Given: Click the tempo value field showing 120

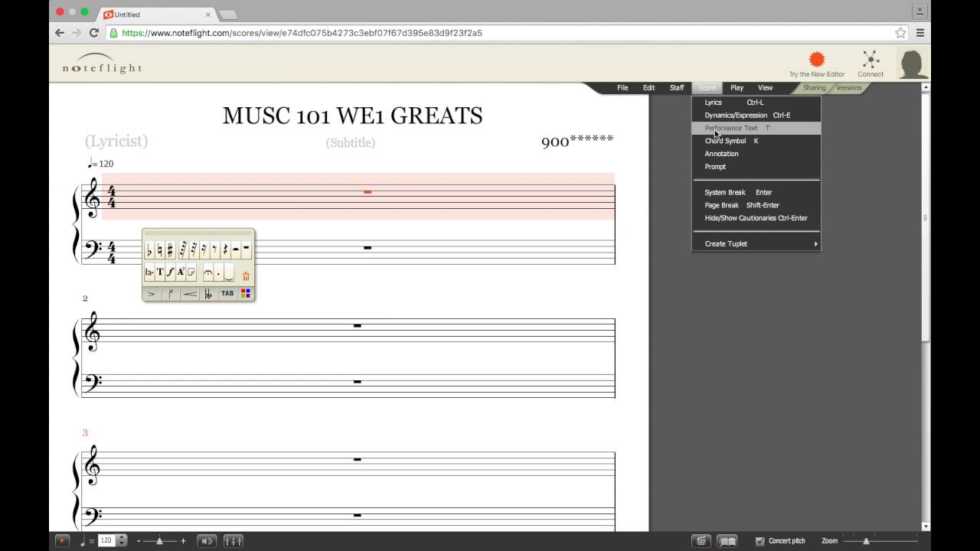Looking at the screenshot, I should [x=106, y=540].
